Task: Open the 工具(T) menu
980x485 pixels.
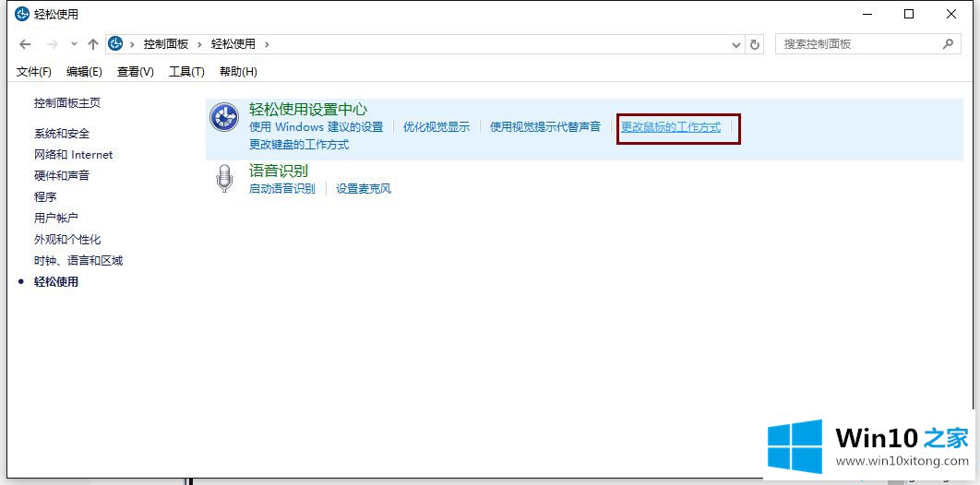Action: click(186, 72)
